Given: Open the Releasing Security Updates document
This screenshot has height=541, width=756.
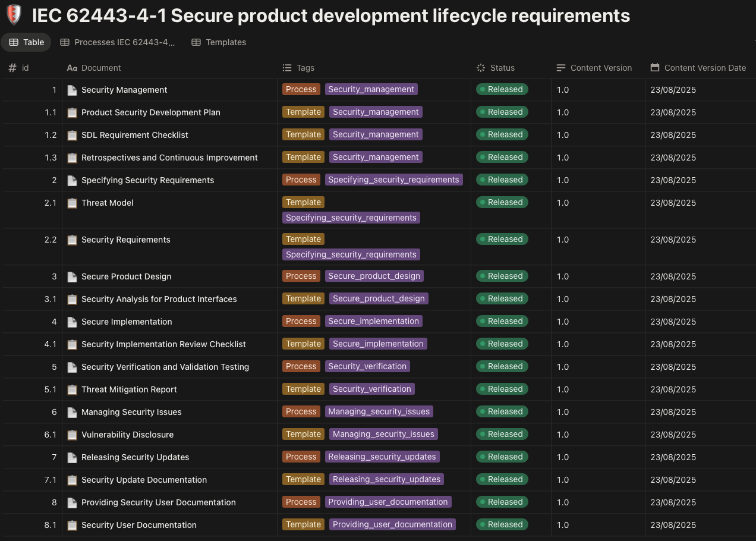Looking at the screenshot, I should pyautogui.click(x=136, y=457).
